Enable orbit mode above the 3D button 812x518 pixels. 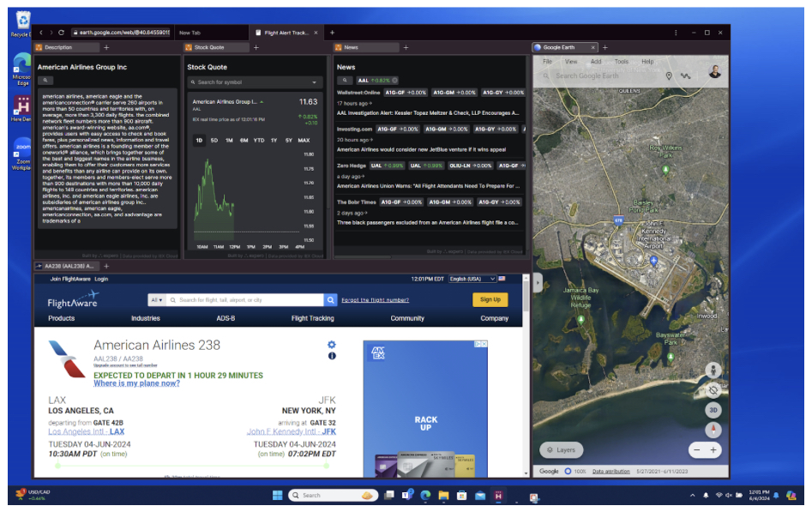[x=713, y=390]
